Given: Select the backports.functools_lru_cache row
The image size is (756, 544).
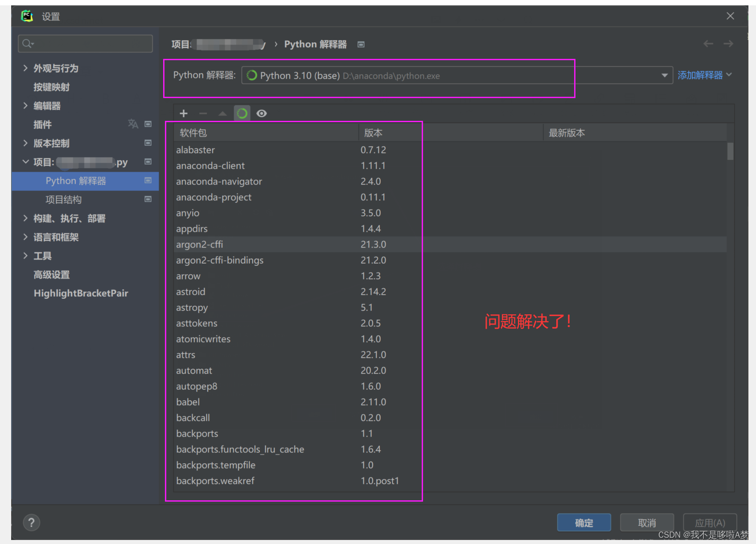Looking at the screenshot, I should [450, 449].
